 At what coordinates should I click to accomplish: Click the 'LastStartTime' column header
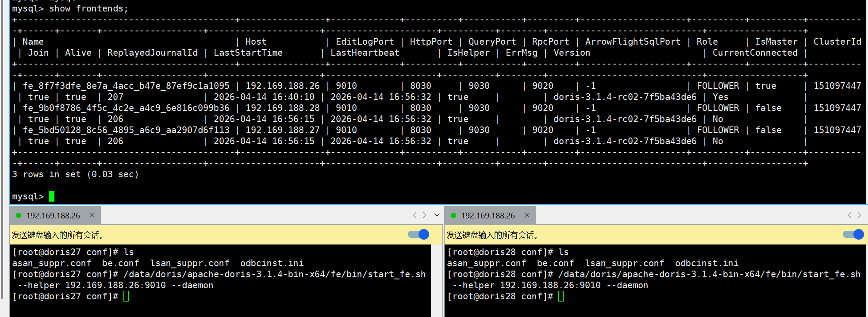click(248, 53)
